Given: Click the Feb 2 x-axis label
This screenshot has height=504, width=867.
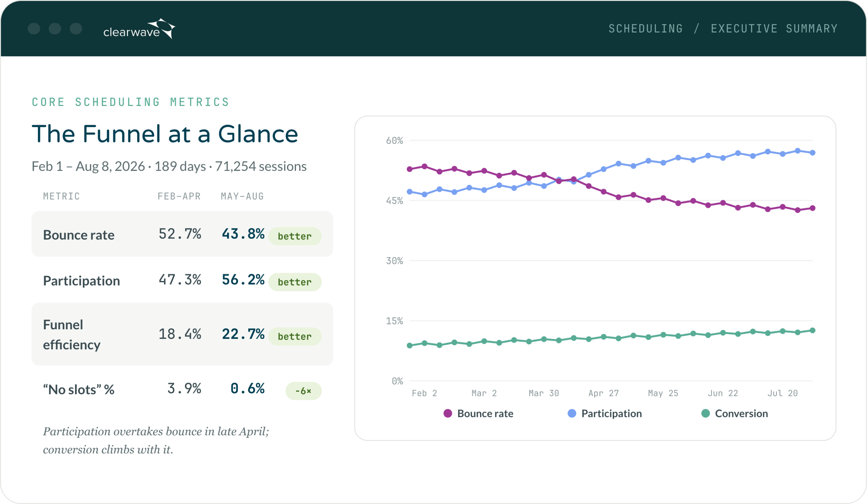Looking at the screenshot, I should [x=425, y=393].
